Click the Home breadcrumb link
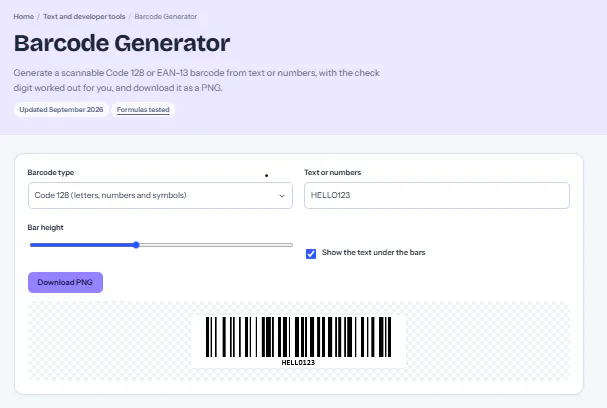The width and height of the screenshot is (607, 408). (24, 17)
